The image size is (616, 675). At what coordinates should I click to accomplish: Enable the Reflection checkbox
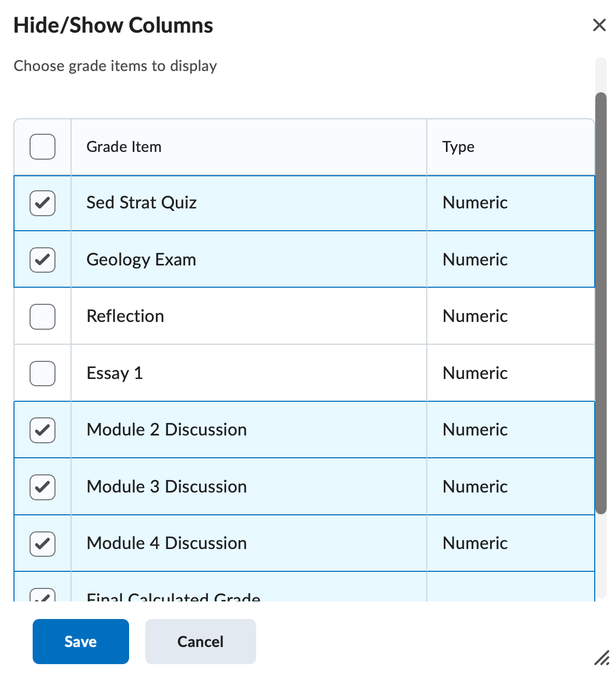click(x=42, y=316)
